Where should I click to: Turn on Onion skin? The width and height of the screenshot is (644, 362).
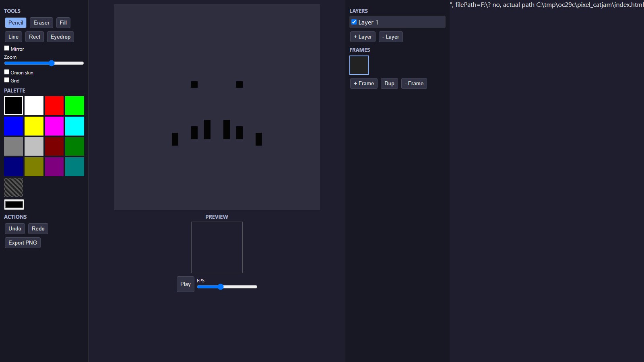click(7, 72)
